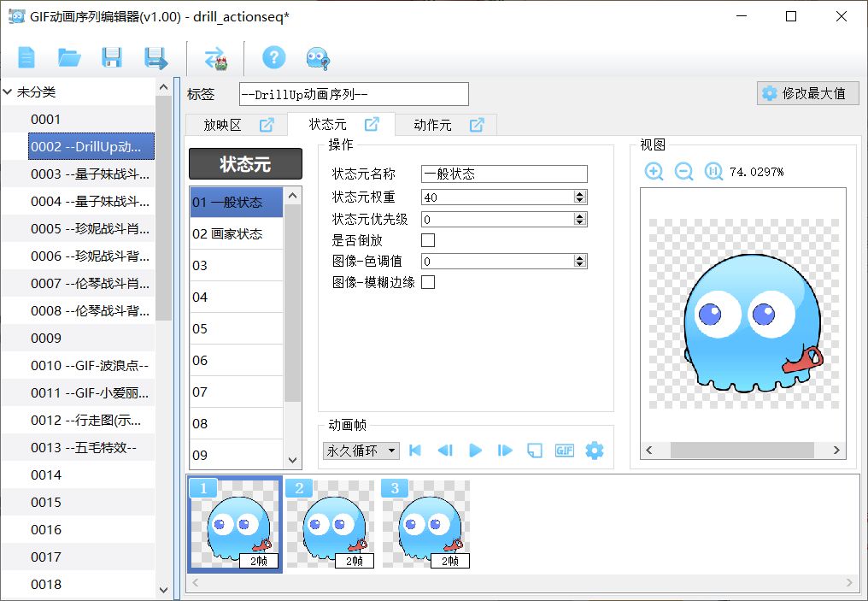This screenshot has width=868, height=601.
Task: Switch to the 放映区 tab
Action: (222, 126)
